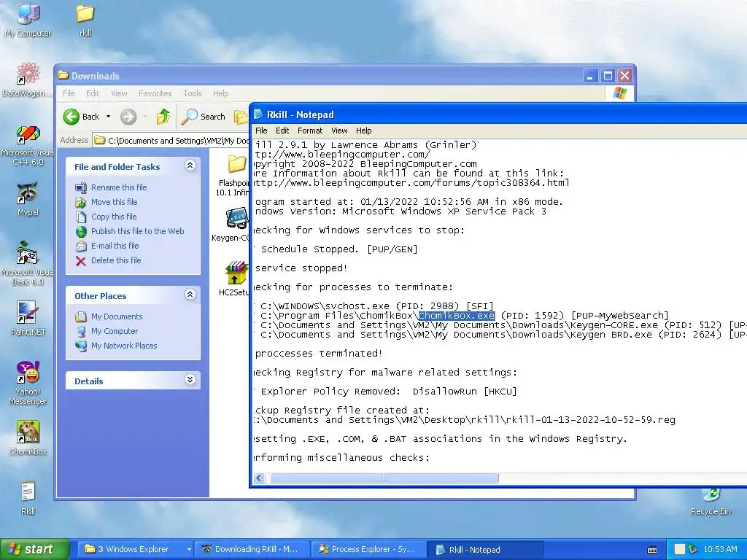Screen dimensions: 747x560
Task: Open the rkill folder on desktop
Action: tap(85, 19)
